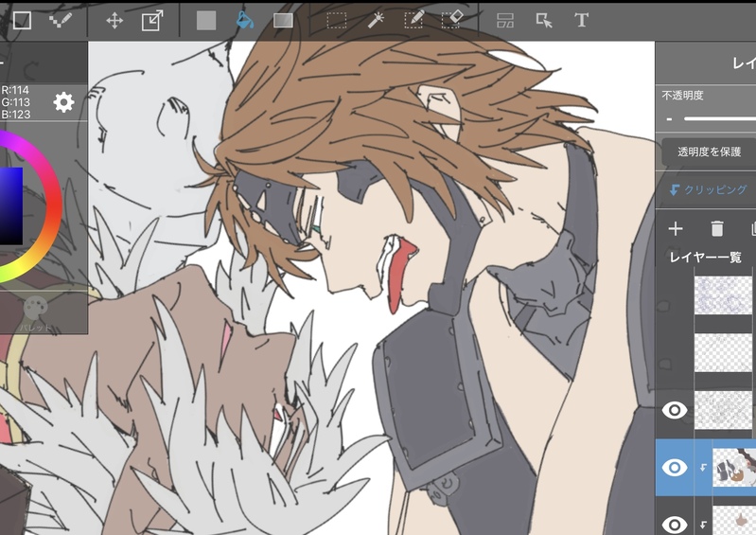Viewport: 756px width, 535px height.
Task: Select the Gradient tool
Action: point(283,20)
